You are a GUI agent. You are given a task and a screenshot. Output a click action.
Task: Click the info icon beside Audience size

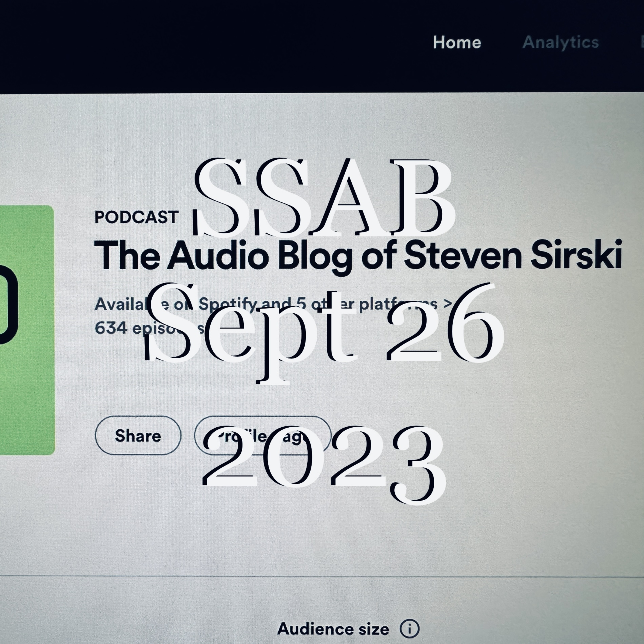point(409,629)
